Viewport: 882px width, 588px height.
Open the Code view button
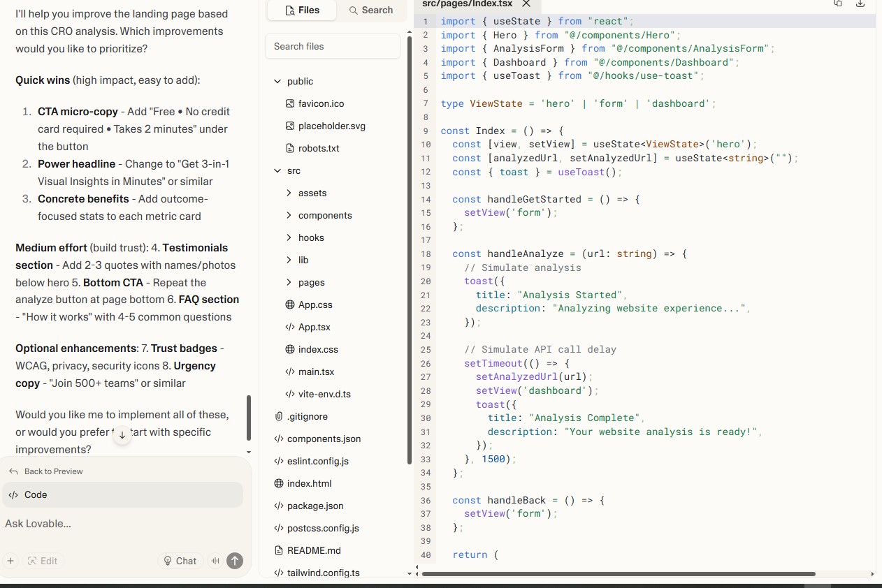coord(122,494)
